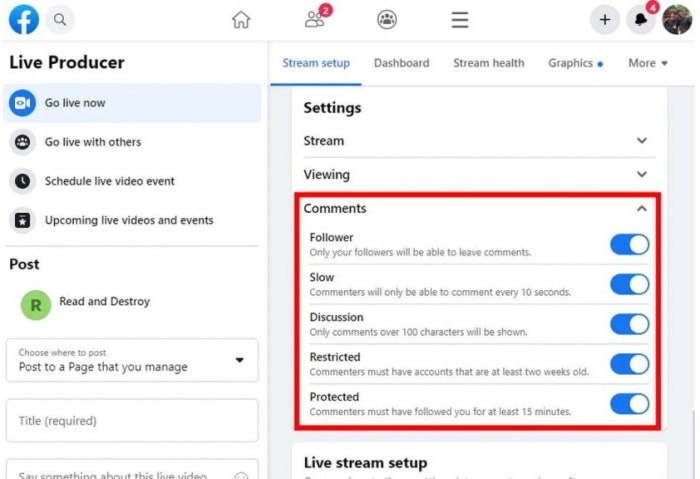Open the More tab dropdown
Viewport: 700px width, 479px height.
pyautogui.click(x=648, y=63)
